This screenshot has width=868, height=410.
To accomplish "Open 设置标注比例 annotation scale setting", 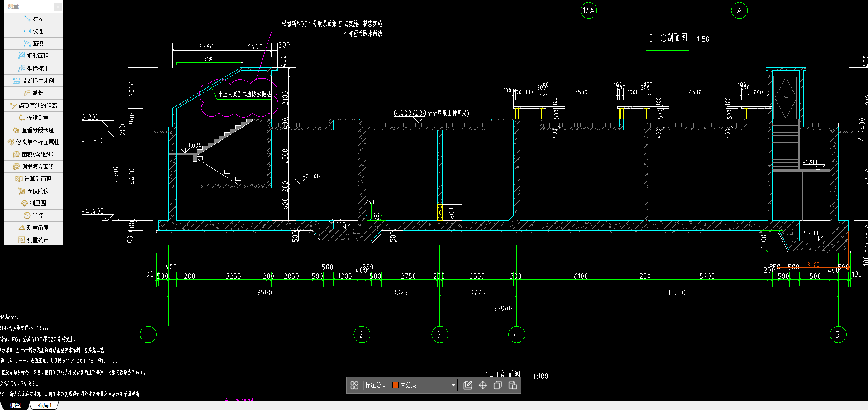I will (x=33, y=81).
